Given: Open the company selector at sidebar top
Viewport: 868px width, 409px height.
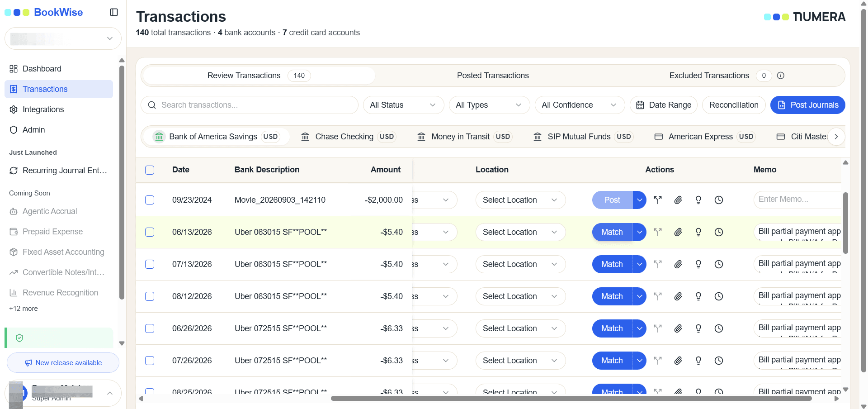Looking at the screenshot, I should pos(63,38).
